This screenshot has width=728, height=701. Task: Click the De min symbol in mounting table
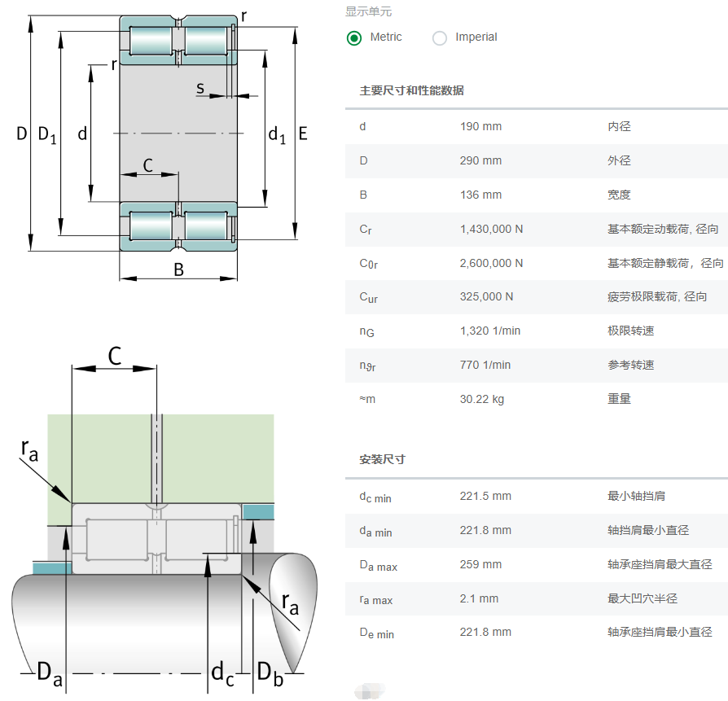376,633
